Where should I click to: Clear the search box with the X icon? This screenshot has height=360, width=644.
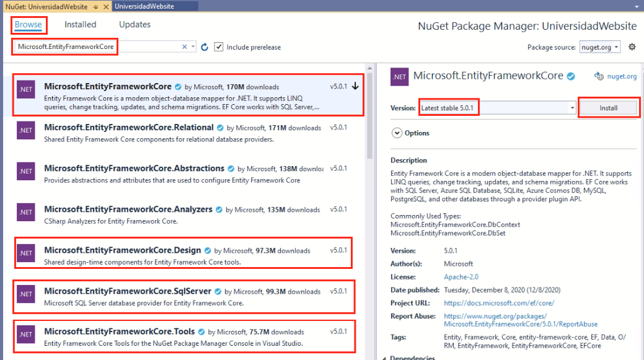[185, 46]
